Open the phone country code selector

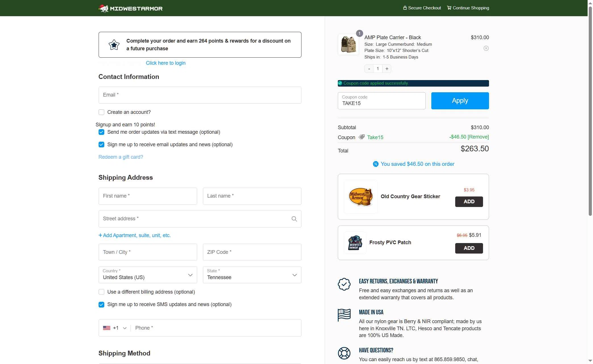point(124,328)
